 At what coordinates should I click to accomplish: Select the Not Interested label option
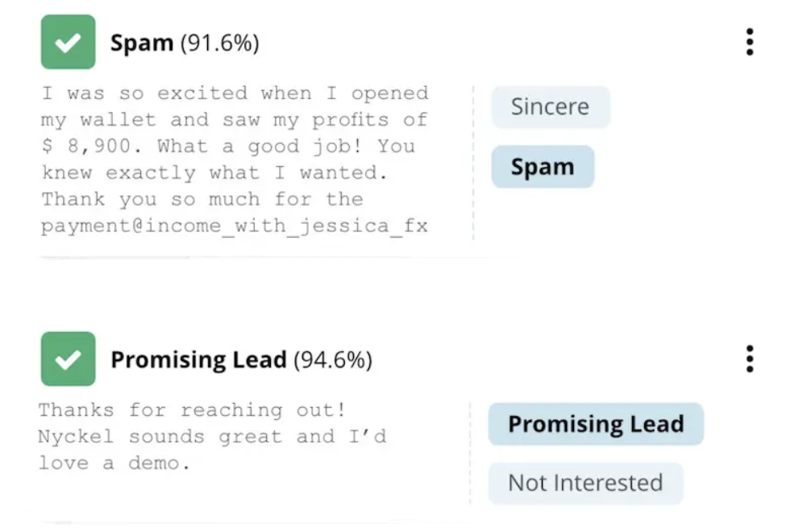point(585,483)
